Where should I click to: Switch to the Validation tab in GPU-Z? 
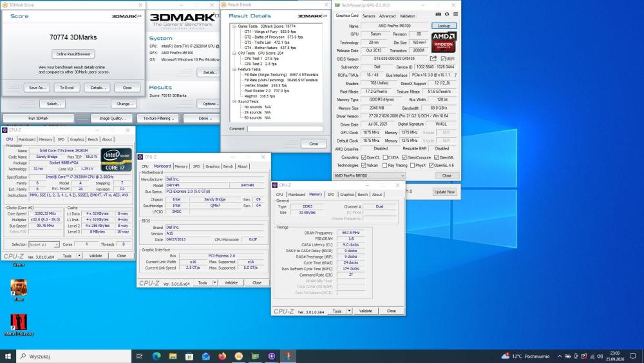click(407, 15)
